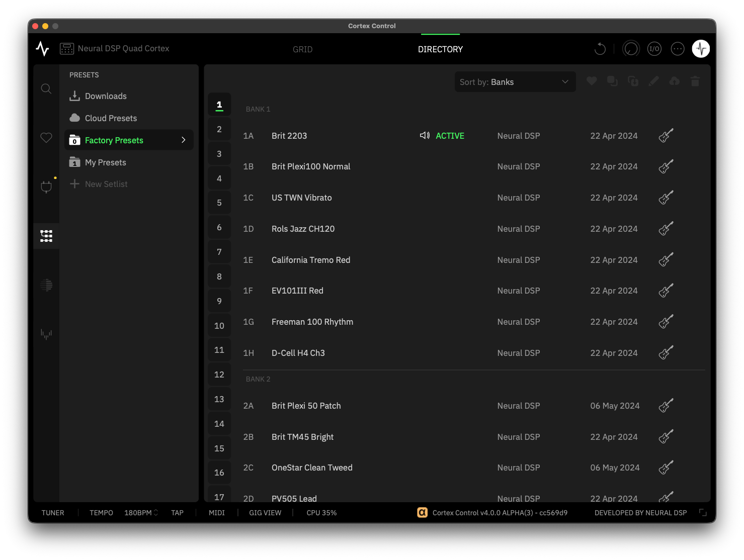This screenshot has width=744, height=560.
Task: Jump to bank 1
Action: pyautogui.click(x=219, y=105)
